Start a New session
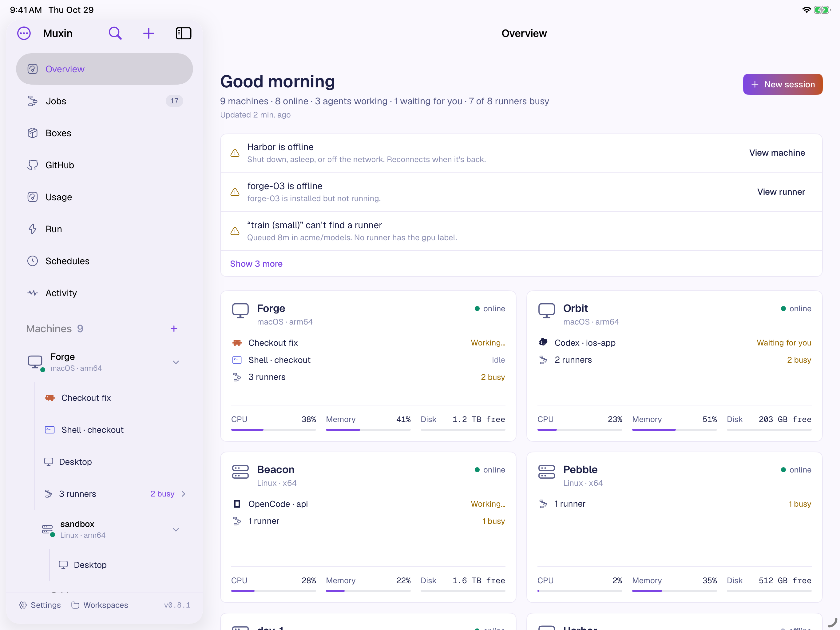Image resolution: width=840 pixels, height=630 pixels. pos(783,84)
